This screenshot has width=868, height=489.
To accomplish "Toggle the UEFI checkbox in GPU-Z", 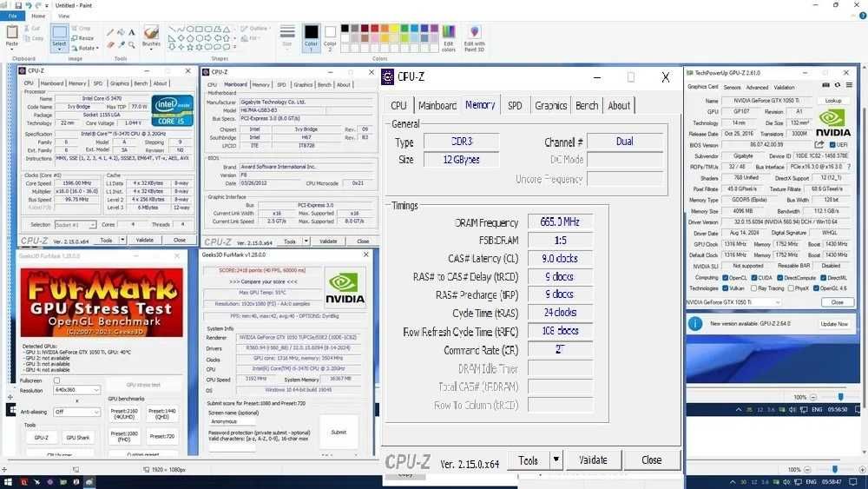I will [x=832, y=144].
